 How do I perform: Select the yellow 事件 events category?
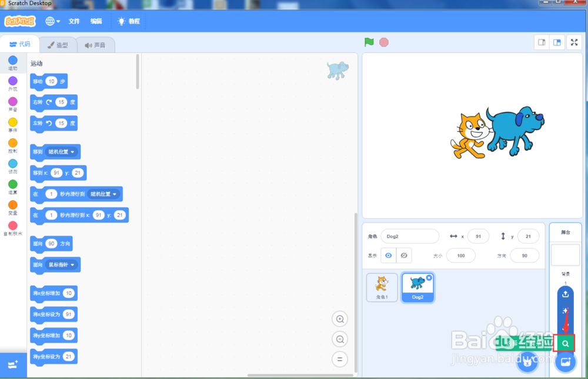point(13,125)
